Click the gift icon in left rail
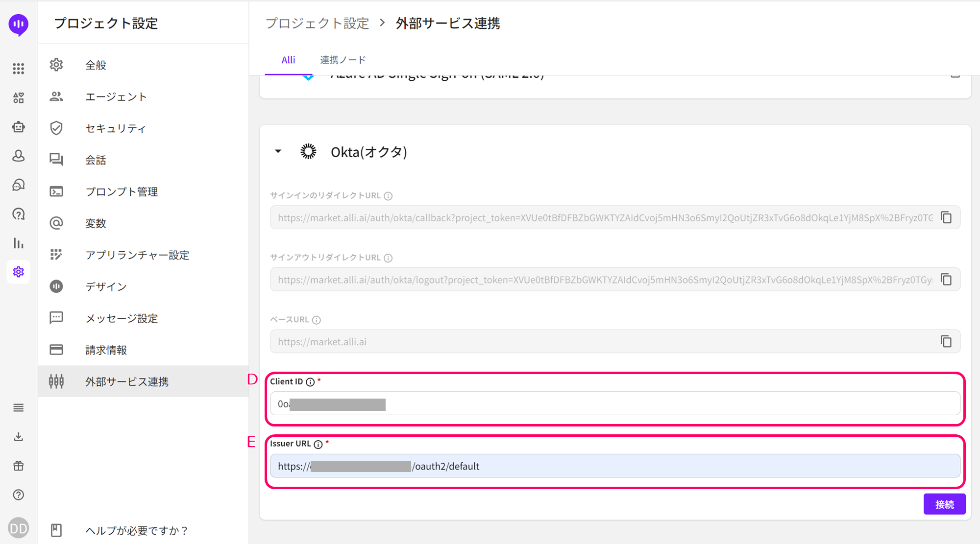This screenshot has width=980, height=544. 19,466
